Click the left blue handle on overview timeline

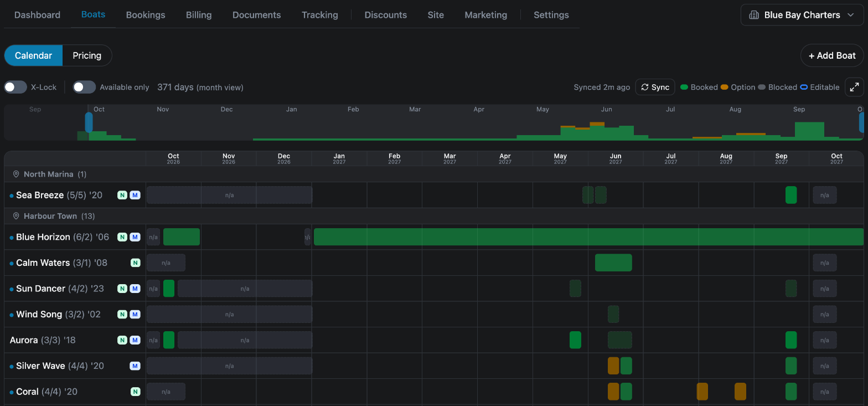click(x=89, y=122)
